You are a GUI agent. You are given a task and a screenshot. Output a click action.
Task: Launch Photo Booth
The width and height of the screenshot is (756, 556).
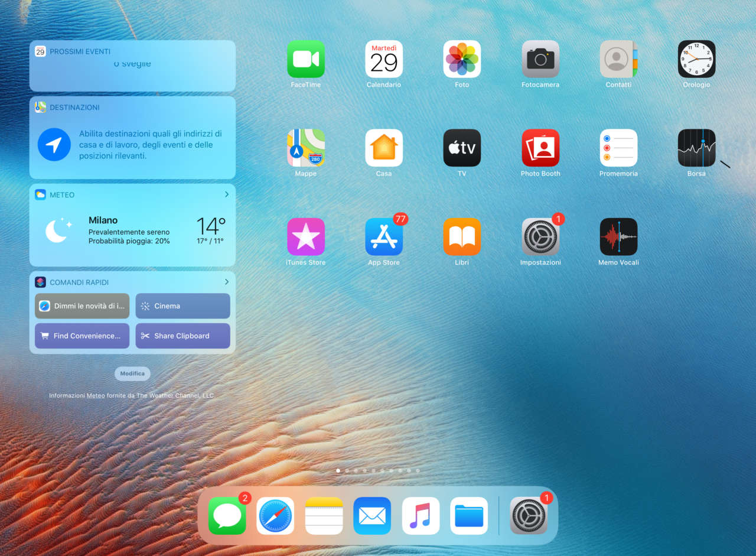(540, 148)
